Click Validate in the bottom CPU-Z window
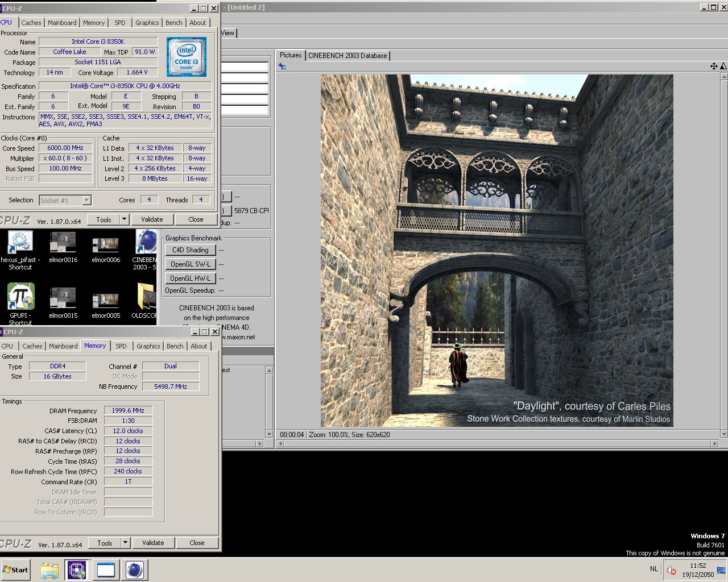The height and width of the screenshot is (582, 728). pos(153,543)
